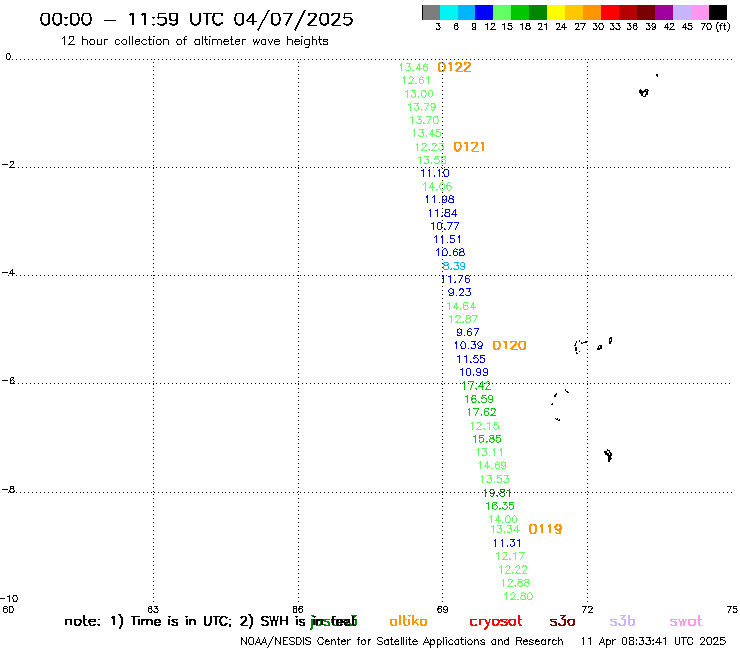Select the wave height value 17.62

[x=481, y=412]
